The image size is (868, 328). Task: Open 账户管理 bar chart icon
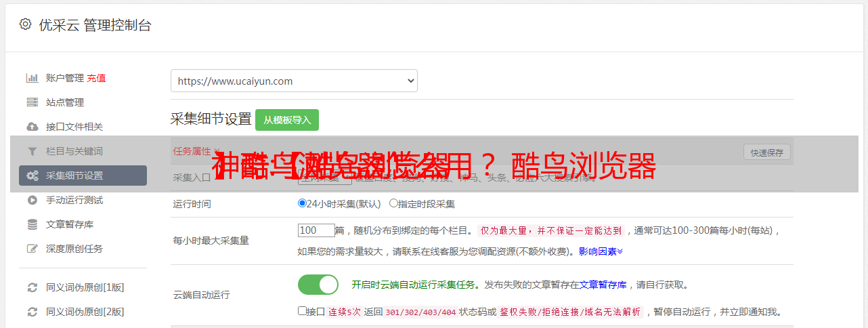[32, 78]
